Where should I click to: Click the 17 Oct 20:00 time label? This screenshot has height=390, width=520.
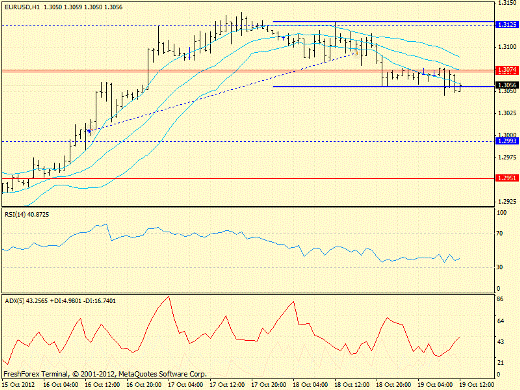tap(269, 385)
